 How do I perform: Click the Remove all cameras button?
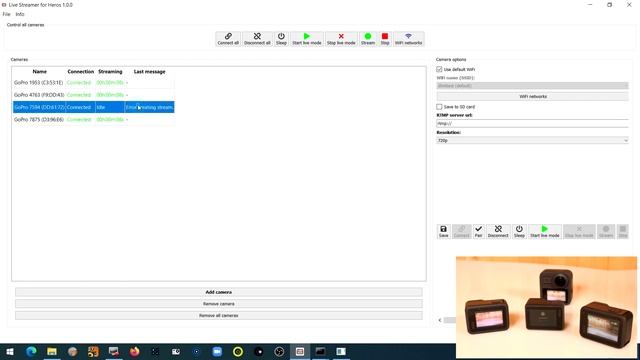click(x=219, y=316)
